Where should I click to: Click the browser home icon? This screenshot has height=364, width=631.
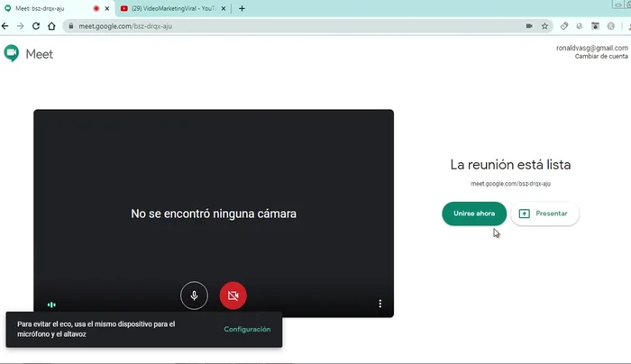[51, 26]
